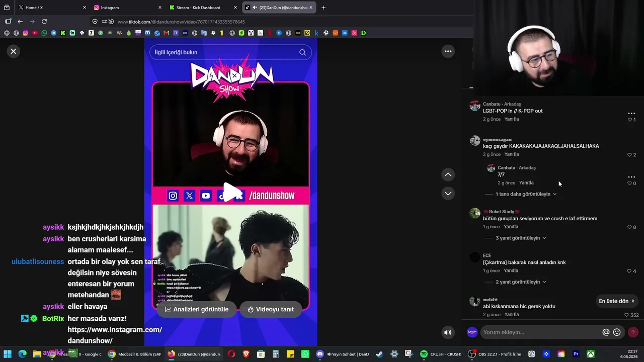Viewport: 644px width, 362px height.
Task: Open the Xbox app from the taskbar
Action: coord(591,354)
